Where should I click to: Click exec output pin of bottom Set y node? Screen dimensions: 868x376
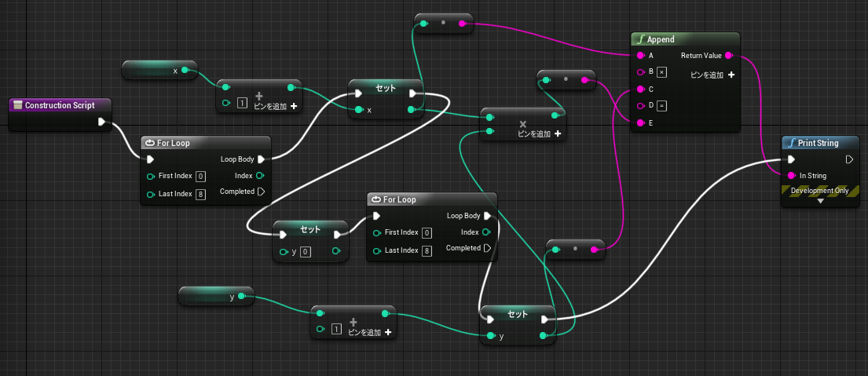pos(544,319)
